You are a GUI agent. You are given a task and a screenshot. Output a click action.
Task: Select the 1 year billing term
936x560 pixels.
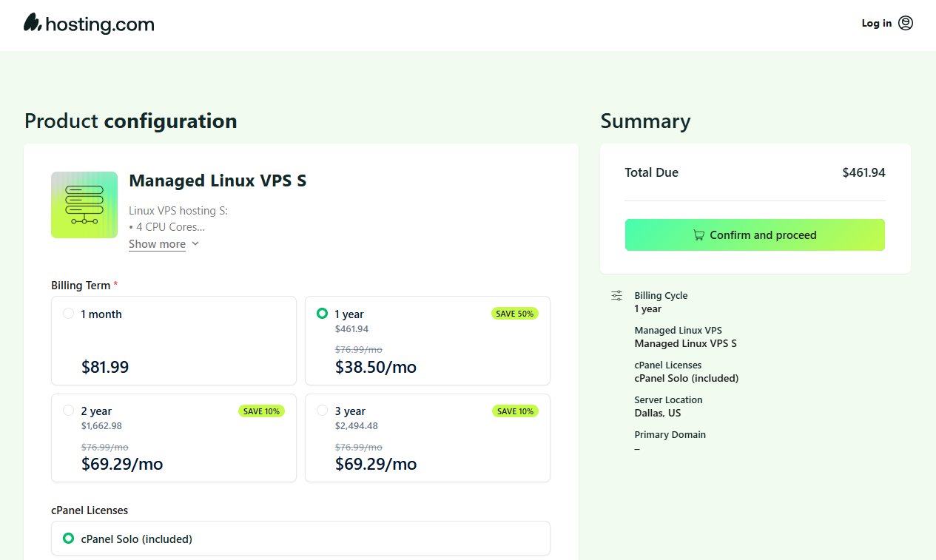coord(428,341)
